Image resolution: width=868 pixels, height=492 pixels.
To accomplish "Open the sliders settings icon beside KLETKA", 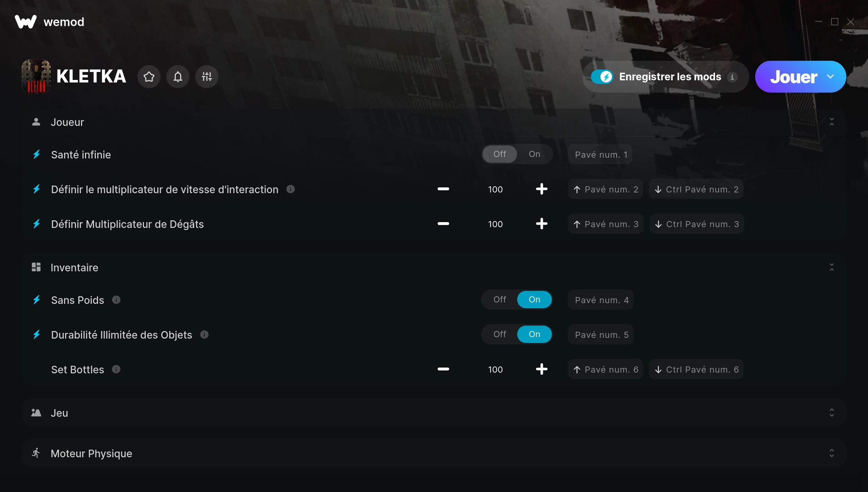I will click(x=207, y=77).
